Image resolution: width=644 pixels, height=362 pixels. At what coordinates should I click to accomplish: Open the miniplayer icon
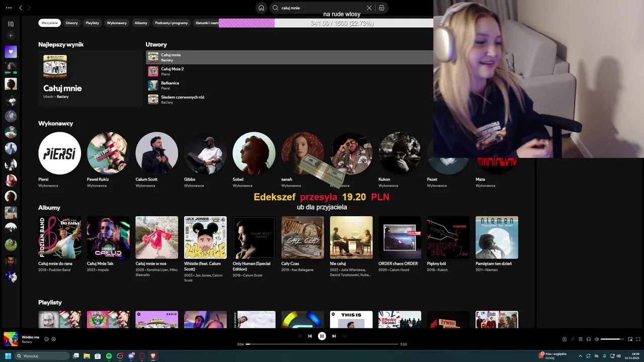click(x=630, y=339)
